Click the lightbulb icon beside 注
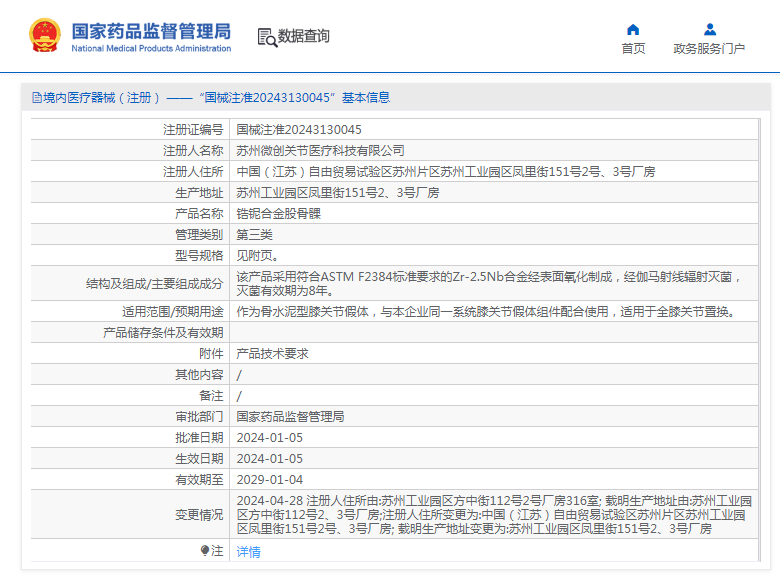 coord(205,551)
